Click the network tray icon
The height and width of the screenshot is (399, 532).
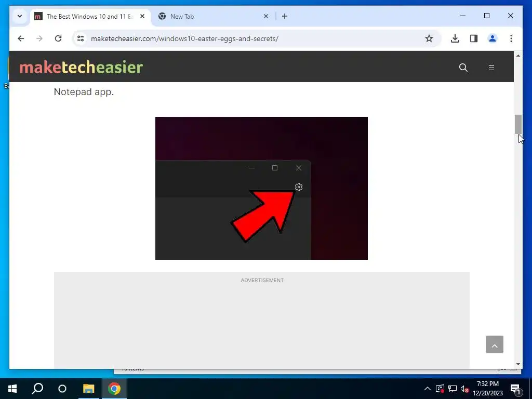(453, 389)
